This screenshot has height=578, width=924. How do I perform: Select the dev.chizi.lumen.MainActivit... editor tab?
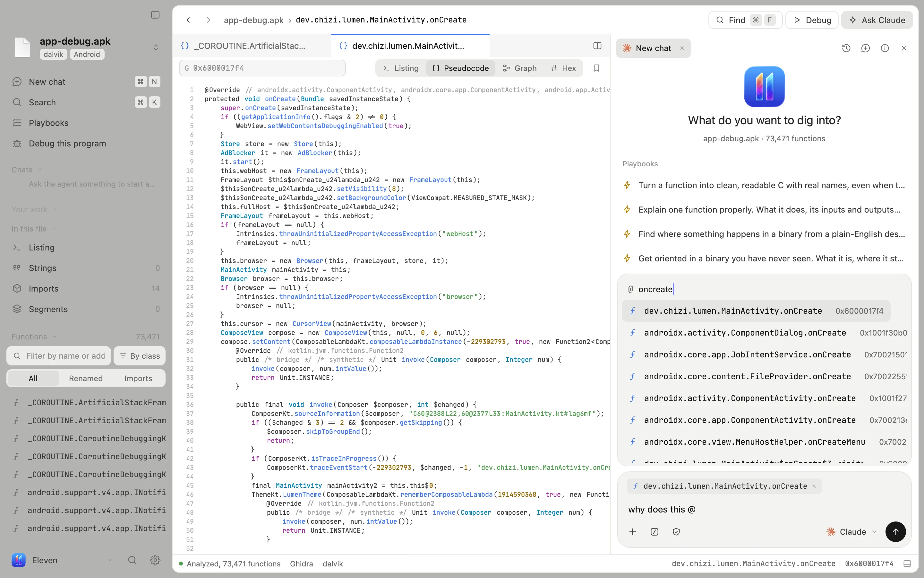click(x=410, y=46)
